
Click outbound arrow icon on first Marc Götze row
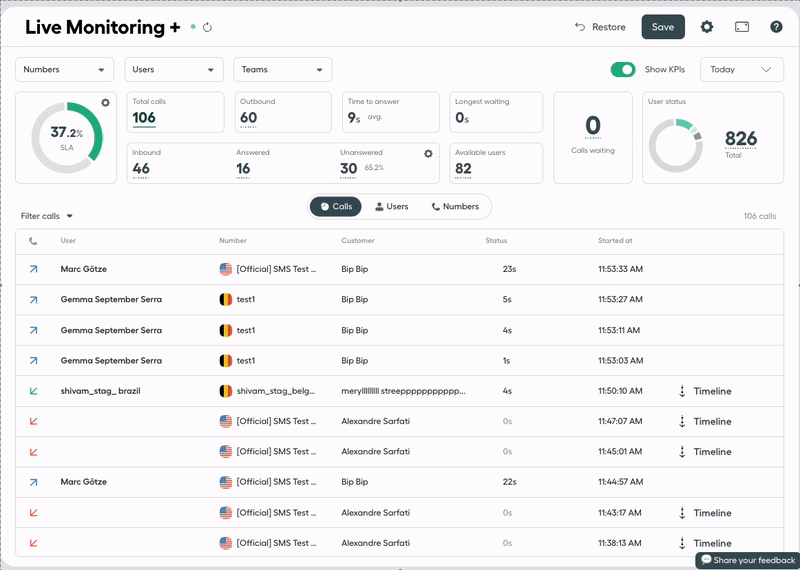pos(33,269)
